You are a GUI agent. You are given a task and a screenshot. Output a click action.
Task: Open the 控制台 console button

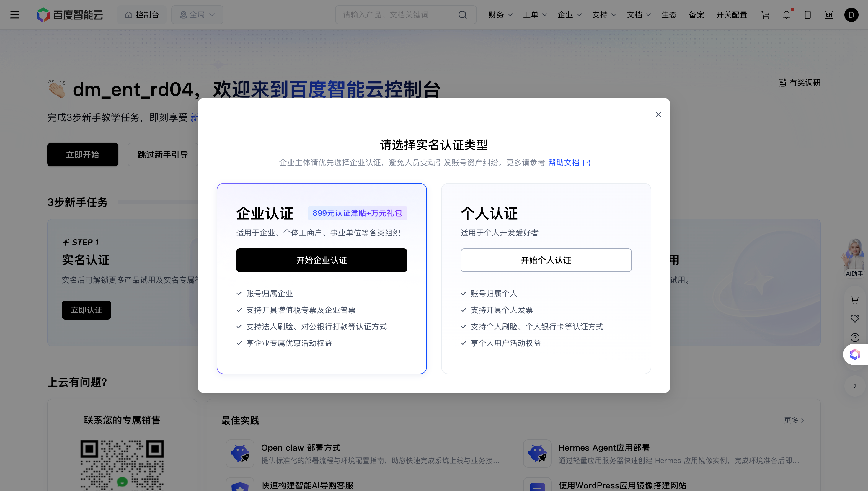[x=142, y=15]
